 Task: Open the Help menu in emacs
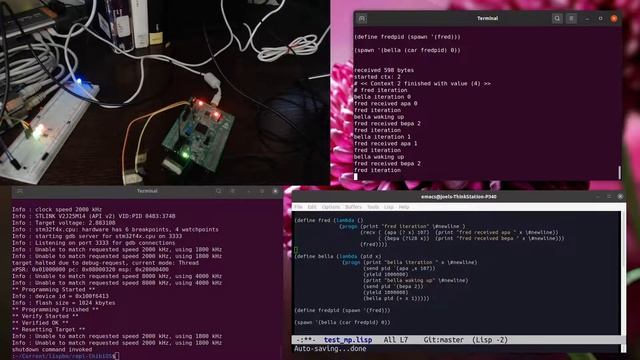click(404, 207)
